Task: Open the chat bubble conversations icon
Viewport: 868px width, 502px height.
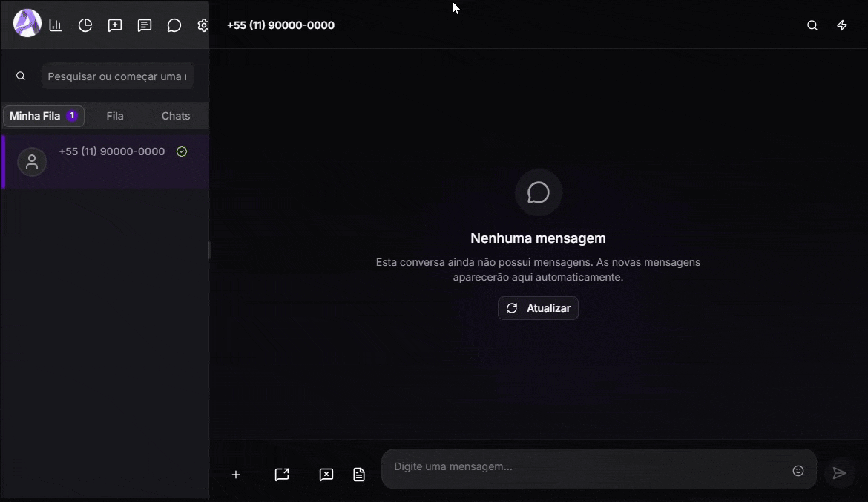Action: (174, 25)
